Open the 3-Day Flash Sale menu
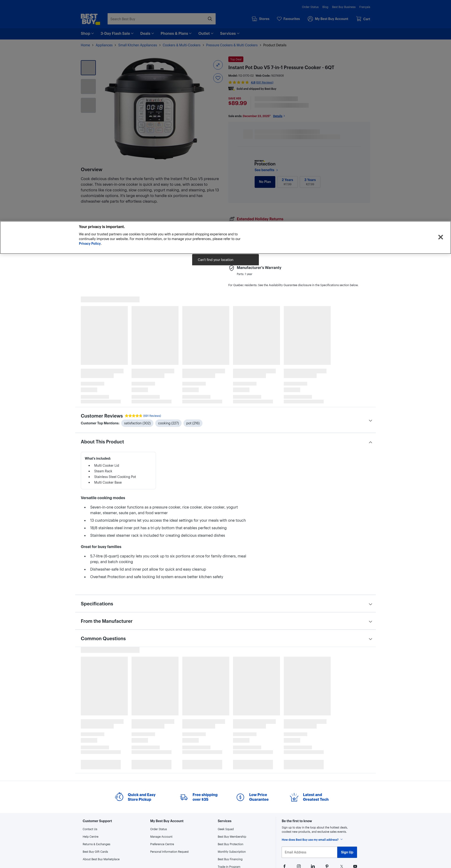Viewport: 451px width, 868px height. [x=117, y=33]
